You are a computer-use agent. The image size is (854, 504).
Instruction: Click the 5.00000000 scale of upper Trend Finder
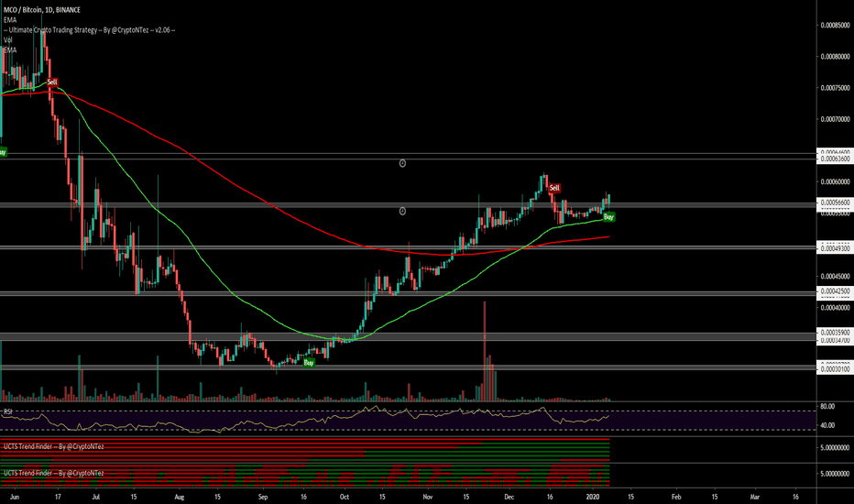tap(835, 448)
